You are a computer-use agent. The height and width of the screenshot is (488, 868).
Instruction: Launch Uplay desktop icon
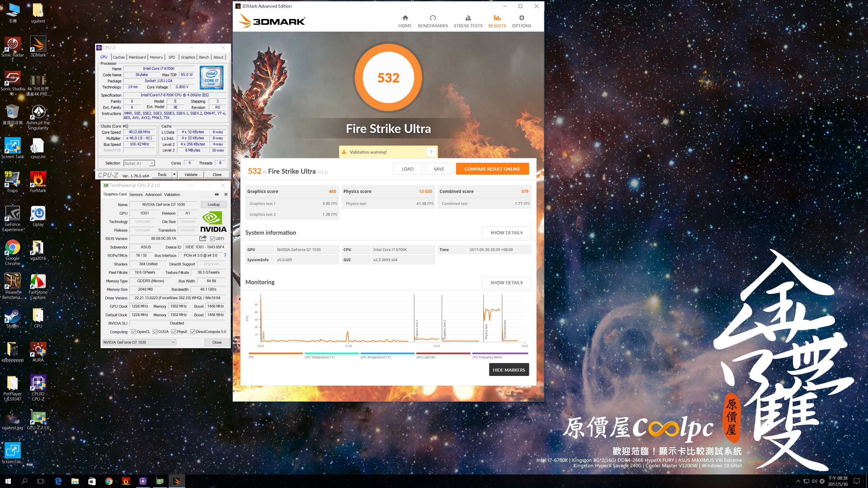(x=38, y=216)
